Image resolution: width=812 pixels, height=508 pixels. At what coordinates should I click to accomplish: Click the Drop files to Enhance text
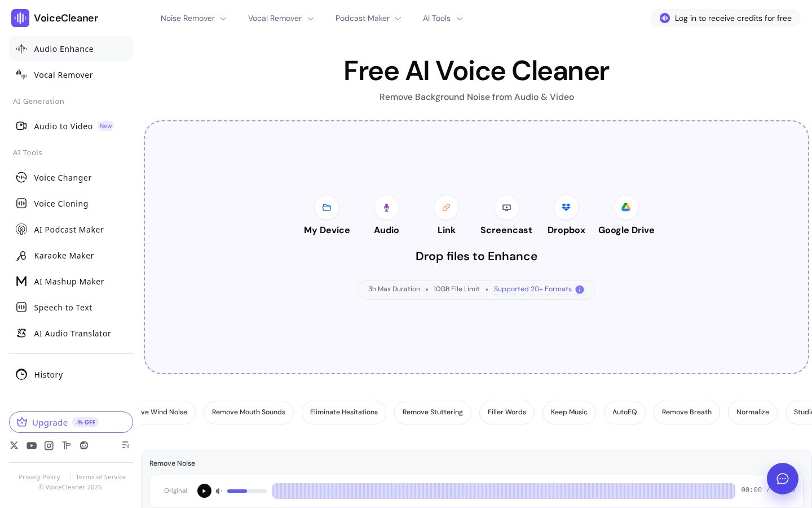click(476, 256)
